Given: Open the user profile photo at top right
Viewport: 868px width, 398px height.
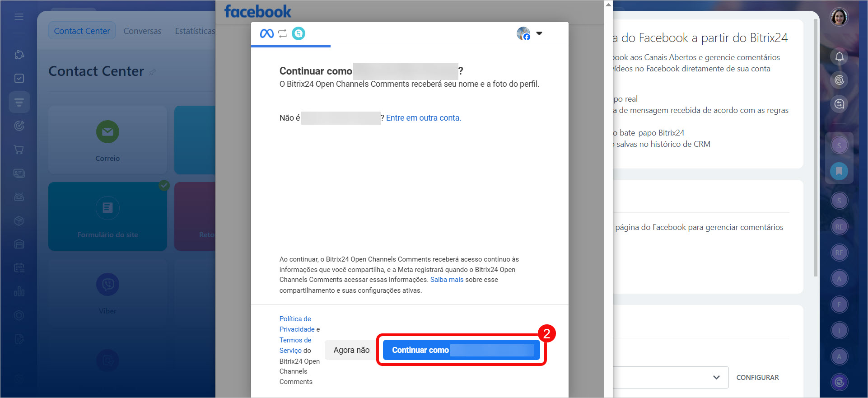Looking at the screenshot, I should 839,17.
